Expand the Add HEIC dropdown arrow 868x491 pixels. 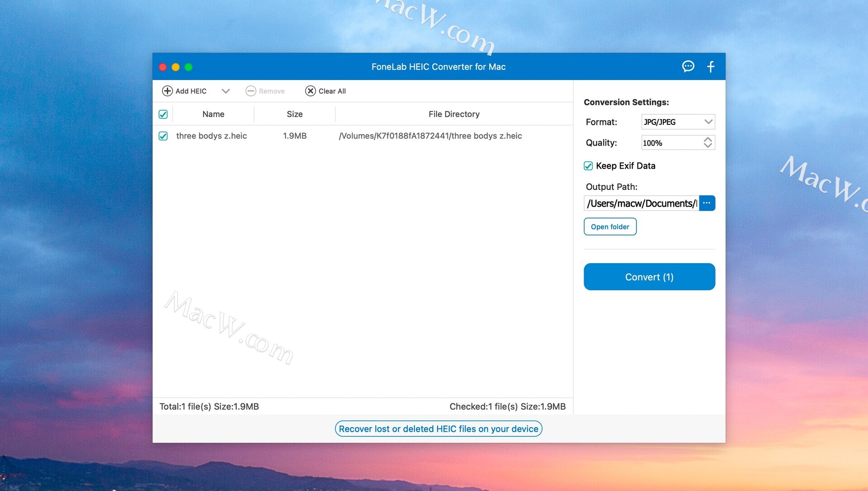tap(226, 91)
